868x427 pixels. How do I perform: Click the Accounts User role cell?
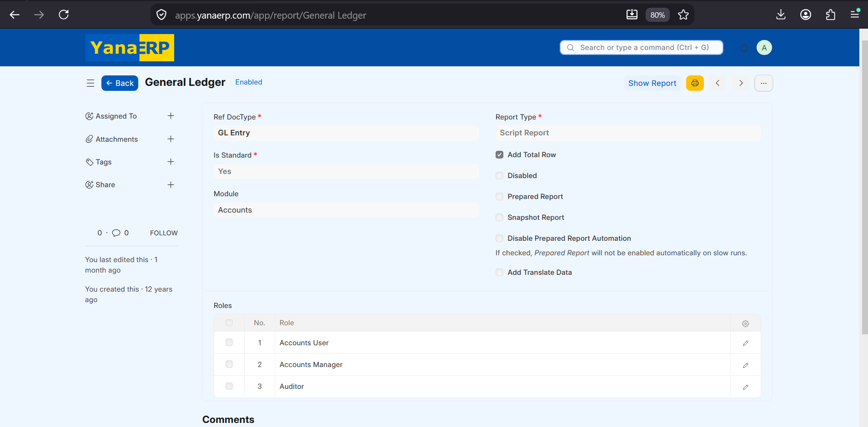[x=502, y=343]
